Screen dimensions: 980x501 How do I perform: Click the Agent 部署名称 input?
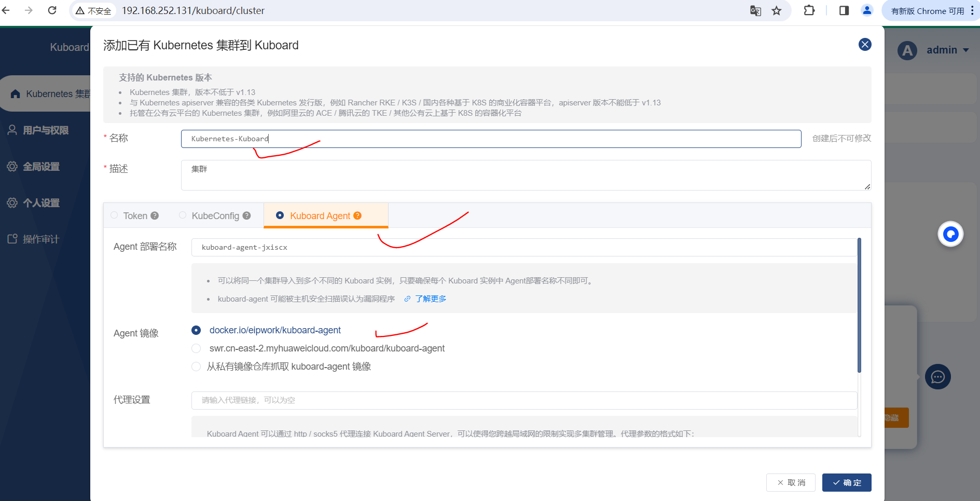(x=524, y=248)
